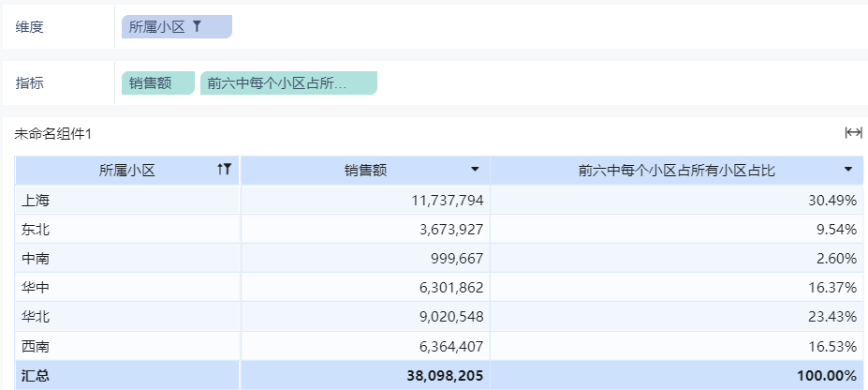
Task: Select the 上海 row cell
Action: 36,200
